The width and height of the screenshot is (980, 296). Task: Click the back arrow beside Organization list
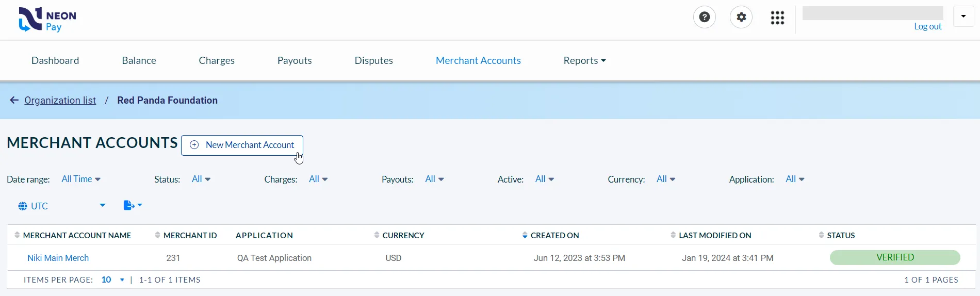pyautogui.click(x=14, y=100)
